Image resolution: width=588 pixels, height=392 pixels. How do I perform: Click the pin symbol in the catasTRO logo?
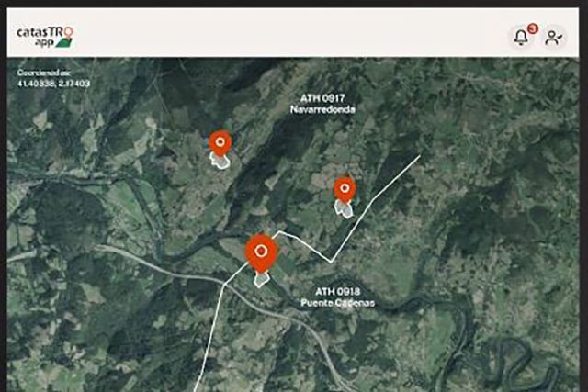68,33
